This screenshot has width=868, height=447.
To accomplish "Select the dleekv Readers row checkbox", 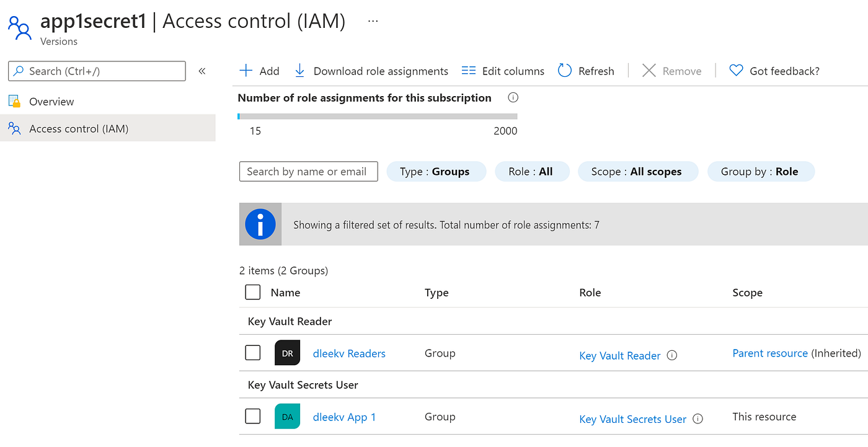I will (x=253, y=353).
